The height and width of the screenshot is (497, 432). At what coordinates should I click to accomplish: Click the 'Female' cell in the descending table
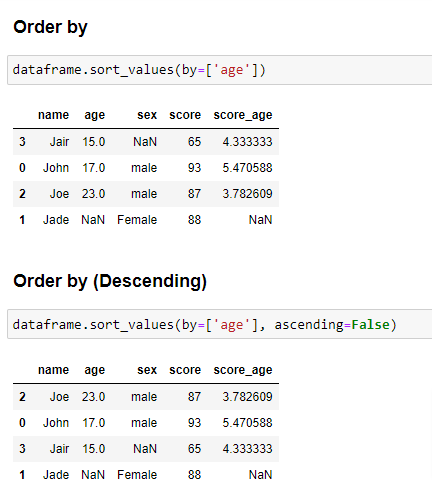click(x=137, y=475)
